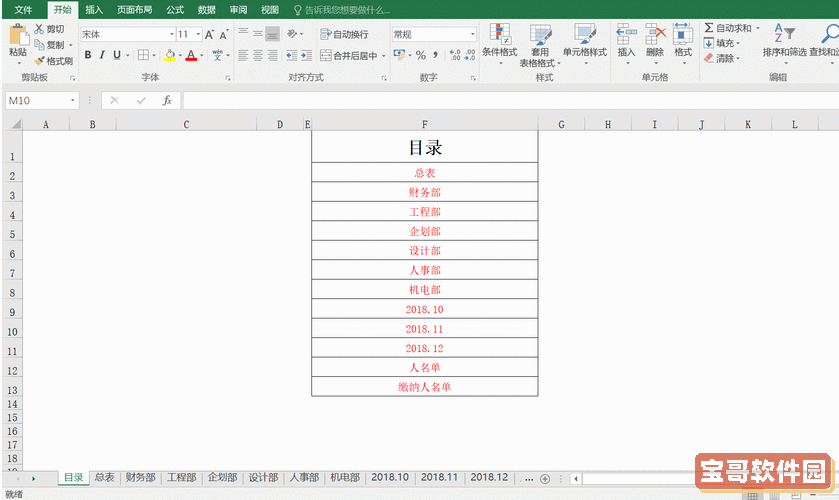Toggle left horizontal alignment
The image size is (839, 500).
[x=243, y=55]
